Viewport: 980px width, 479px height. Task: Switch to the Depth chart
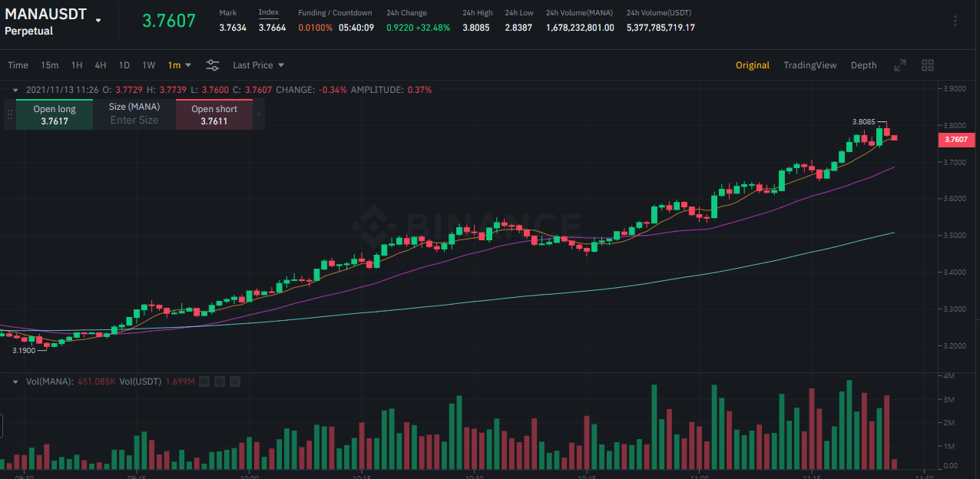pyautogui.click(x=863, y=65)
